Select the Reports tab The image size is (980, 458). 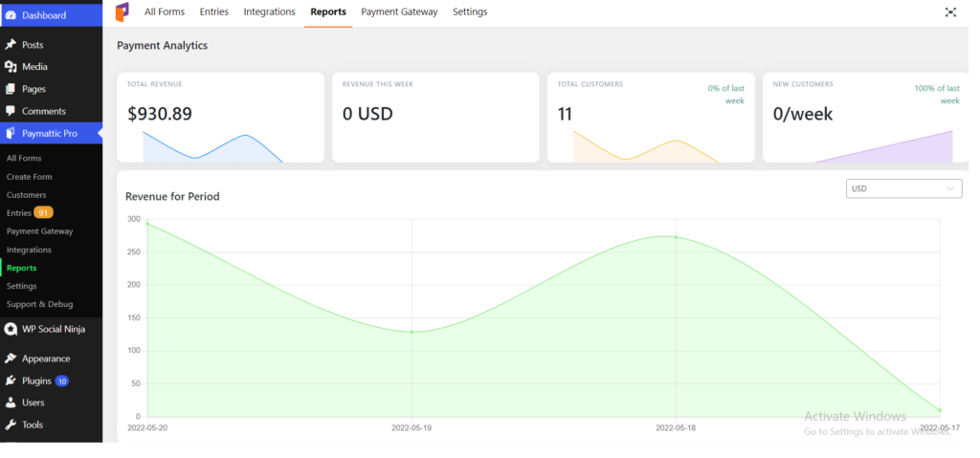[328, 11]
